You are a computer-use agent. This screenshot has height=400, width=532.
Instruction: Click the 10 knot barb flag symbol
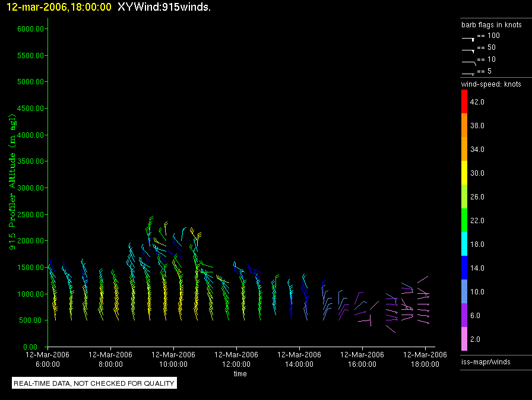pyautogui.click(x=469, y=63)
